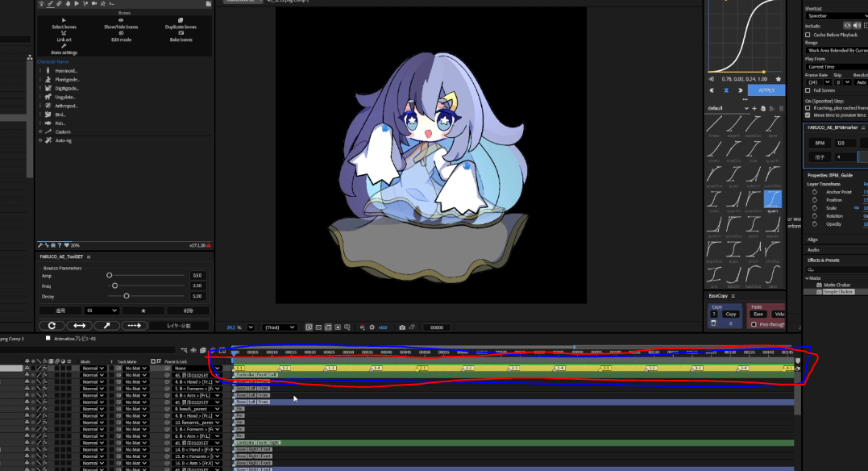Viewport: 868px width, 471px height.
Task: Switch to Animation プレビュー-01 timeline tab
Action: [x=74, y=339]
